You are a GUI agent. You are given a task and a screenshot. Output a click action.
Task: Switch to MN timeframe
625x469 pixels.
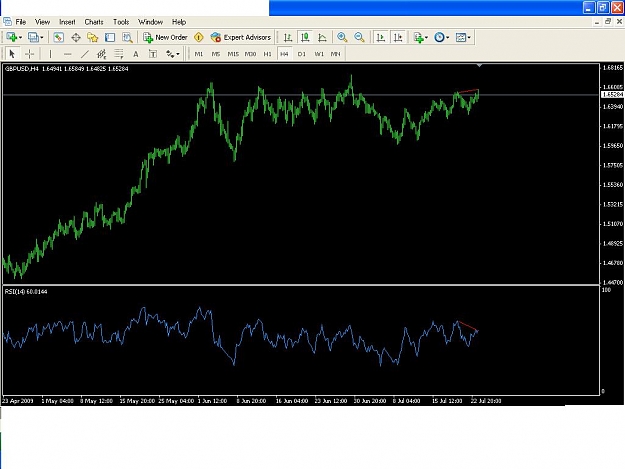[336, 54]
